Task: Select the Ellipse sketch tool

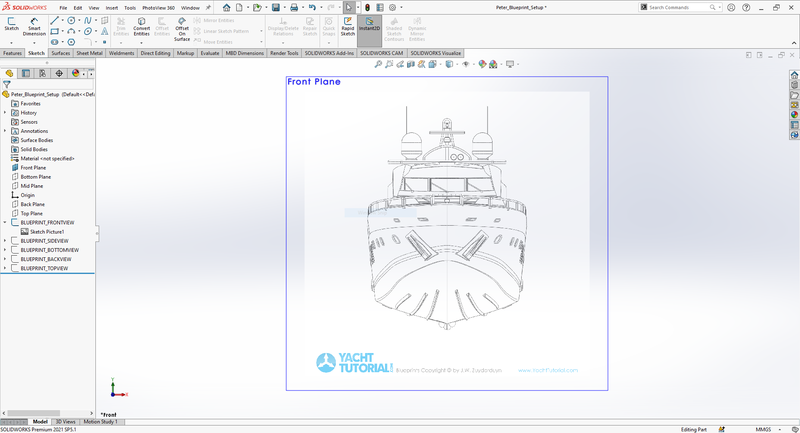Action: tap(88, 32)
